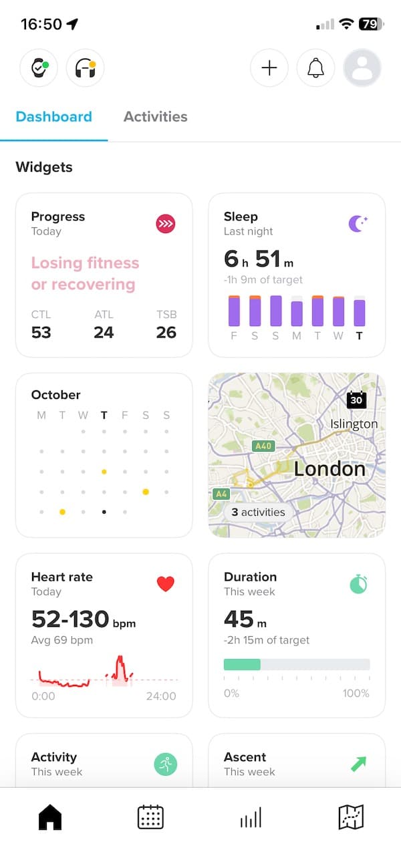
Task: Open the October calendar widget
Action: tap(104, 454)
